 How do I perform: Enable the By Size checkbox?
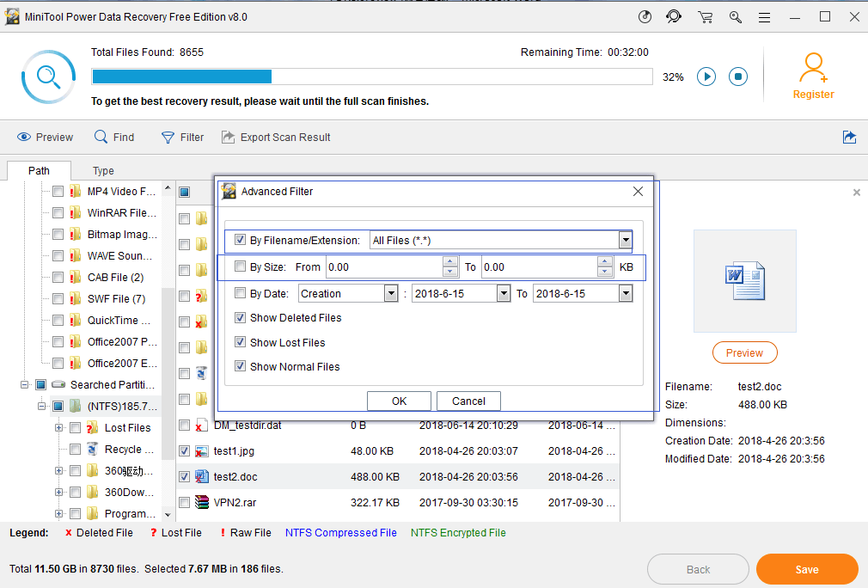(x=240, y=266)
